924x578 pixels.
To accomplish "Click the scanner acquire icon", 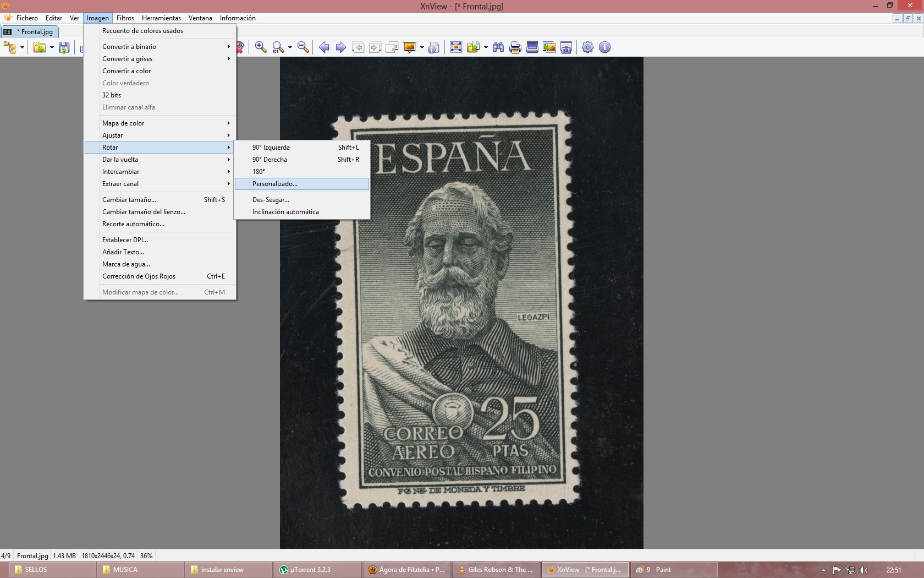I will (532, 47).
